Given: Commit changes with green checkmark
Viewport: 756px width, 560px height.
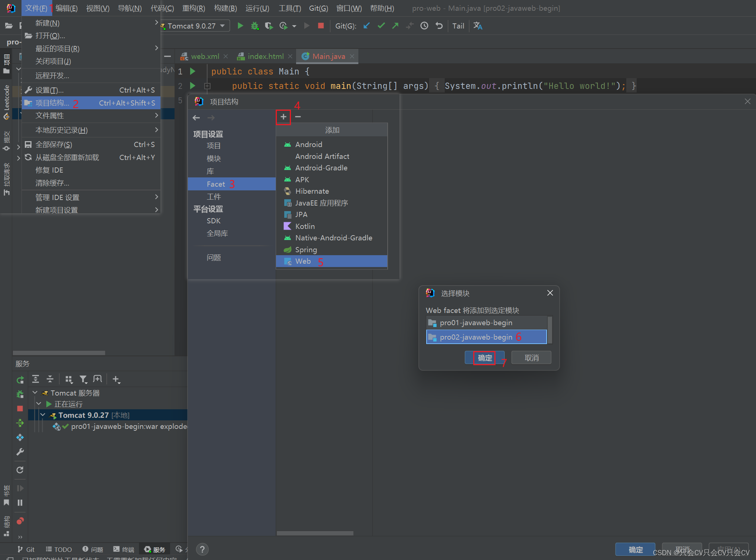Looking at the screenshot, I should coord(381,26).
